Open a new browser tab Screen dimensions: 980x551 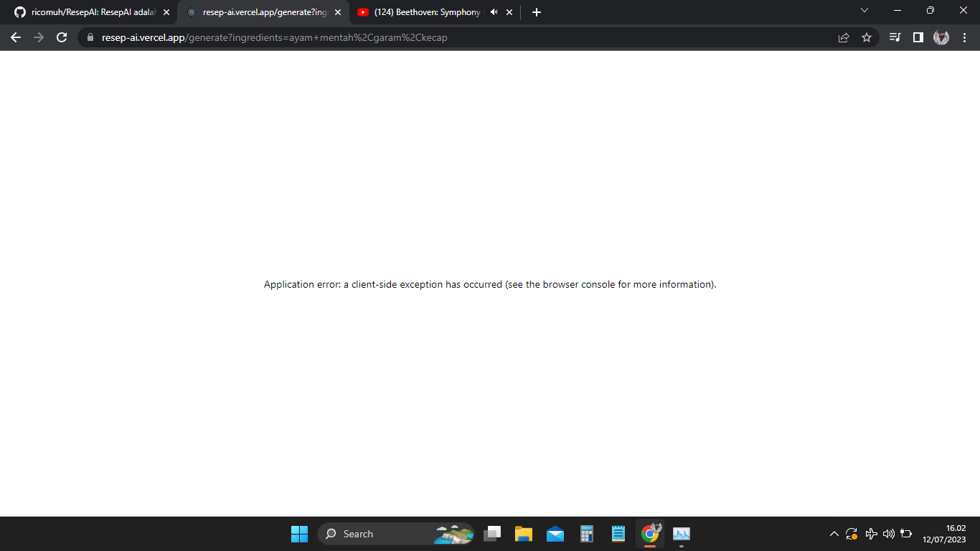536,11
